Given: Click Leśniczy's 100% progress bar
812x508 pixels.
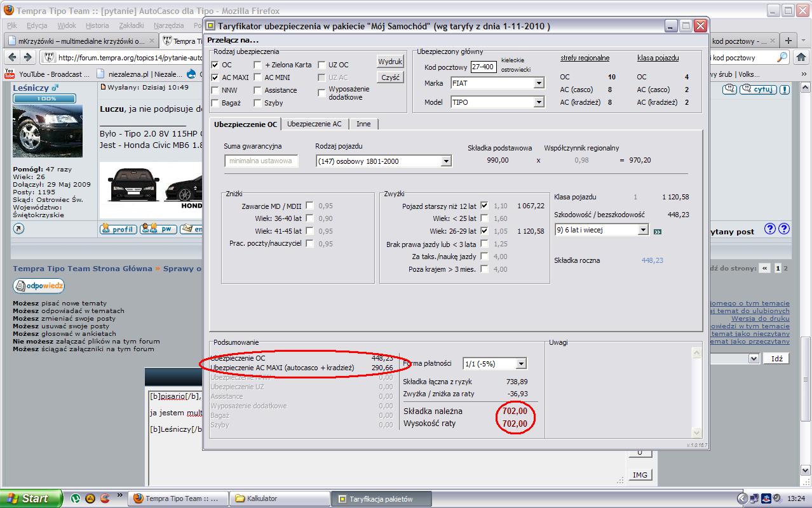Looking at the screenshot, I should coord(44,99).
